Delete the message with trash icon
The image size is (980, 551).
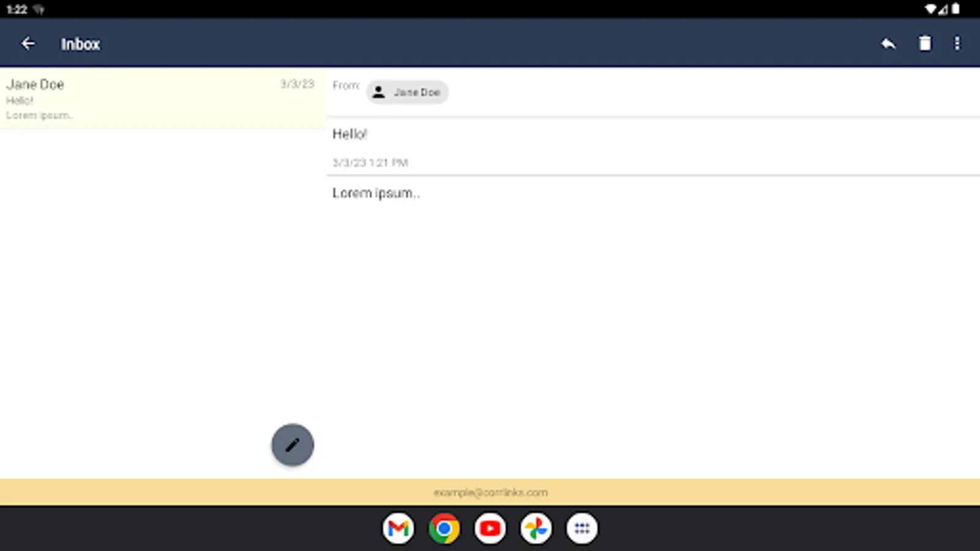click(925, 43)
